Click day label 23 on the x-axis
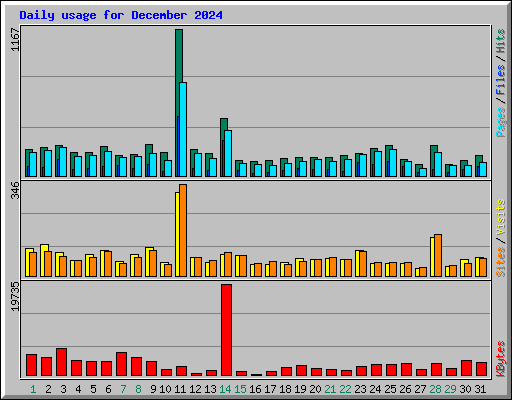512x400 pixels. point(360,389)
